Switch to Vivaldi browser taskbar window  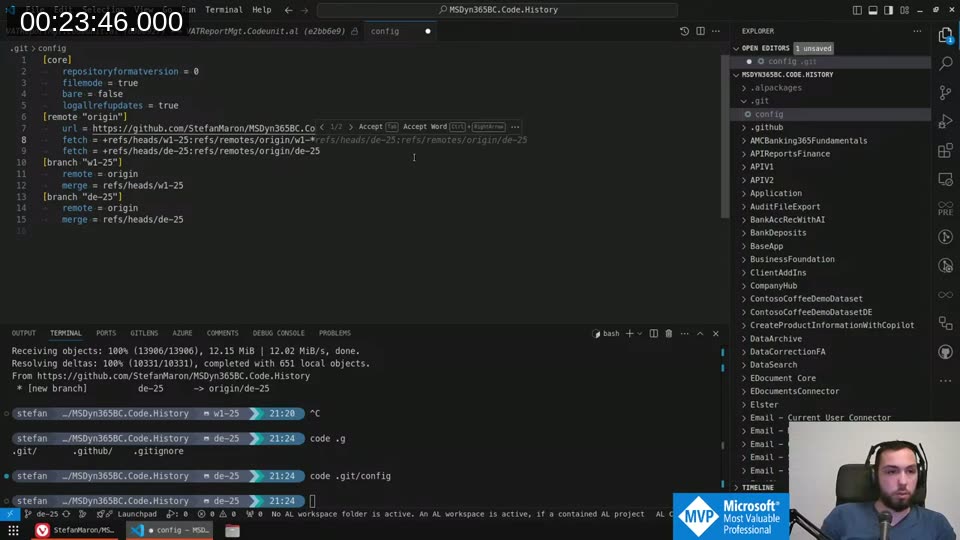pyautogui.click(x=75, y=530)
